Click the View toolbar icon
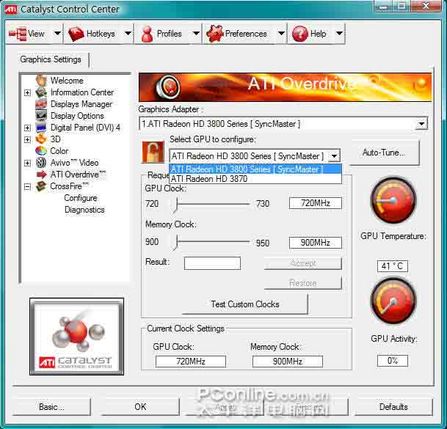Screen dimensions: 447x429 coord(18,34)
